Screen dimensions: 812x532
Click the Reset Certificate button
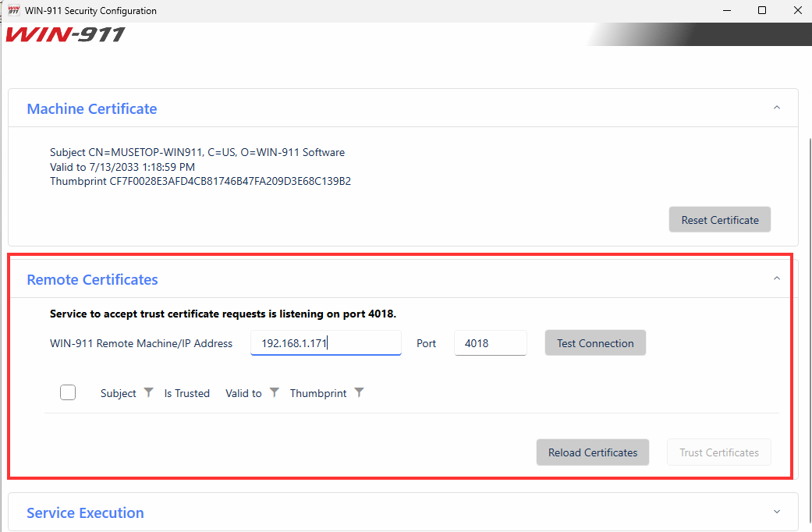pos(720,220)
